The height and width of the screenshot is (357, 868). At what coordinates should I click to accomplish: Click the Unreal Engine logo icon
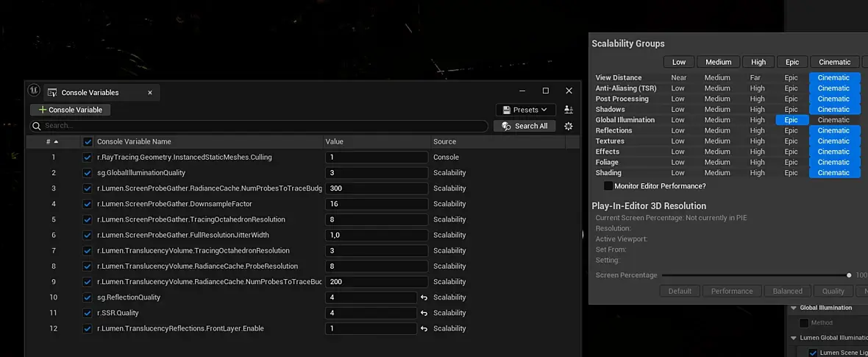coord(34,91)
